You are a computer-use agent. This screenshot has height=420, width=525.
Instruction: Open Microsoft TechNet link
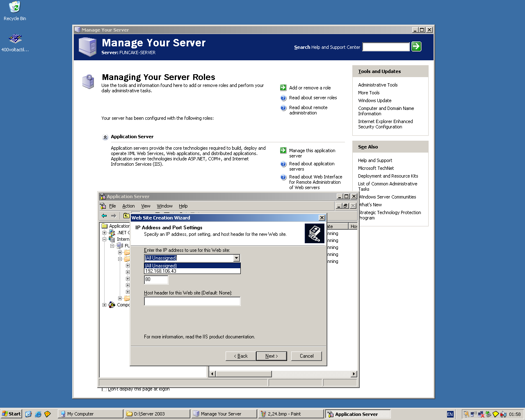[x=376, y=168]
